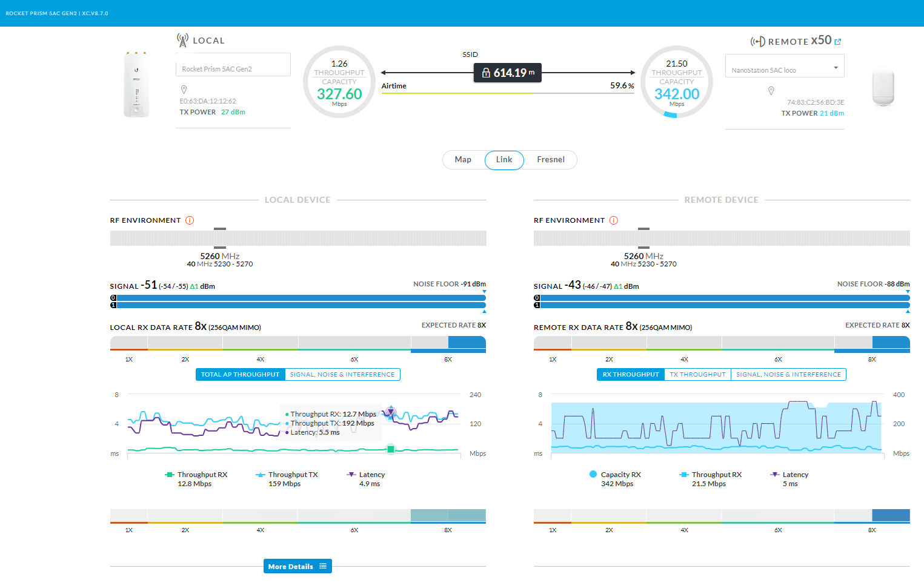Screen dimensions: 924x583
Task: Select remote TX Throughput chart
Action: [x=697, y=375]
